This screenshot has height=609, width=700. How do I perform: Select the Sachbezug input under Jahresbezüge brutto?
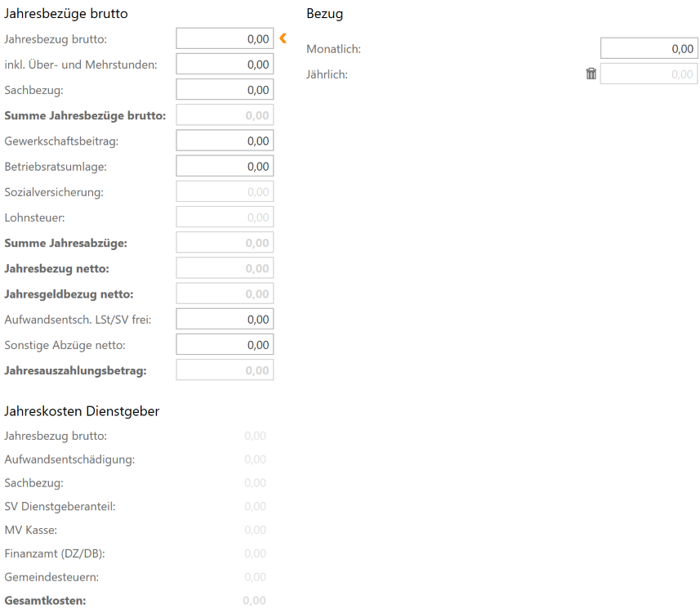point(225,90)
